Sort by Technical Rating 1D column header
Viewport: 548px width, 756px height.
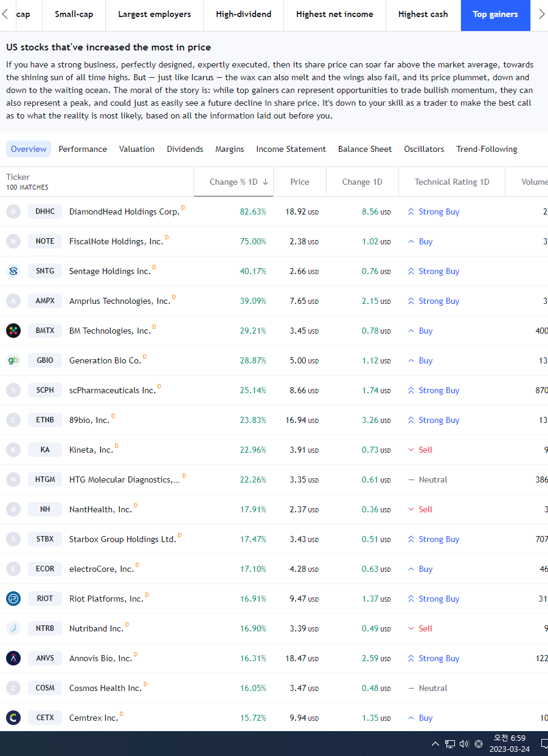click(x=452, y=182)
